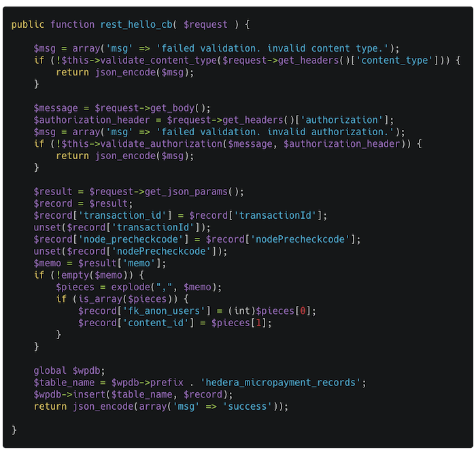The image size is (476, 454).
Task: Click the red index 1 in $pieces[1]
Action: pyautogui.click(x=258, y=323)
